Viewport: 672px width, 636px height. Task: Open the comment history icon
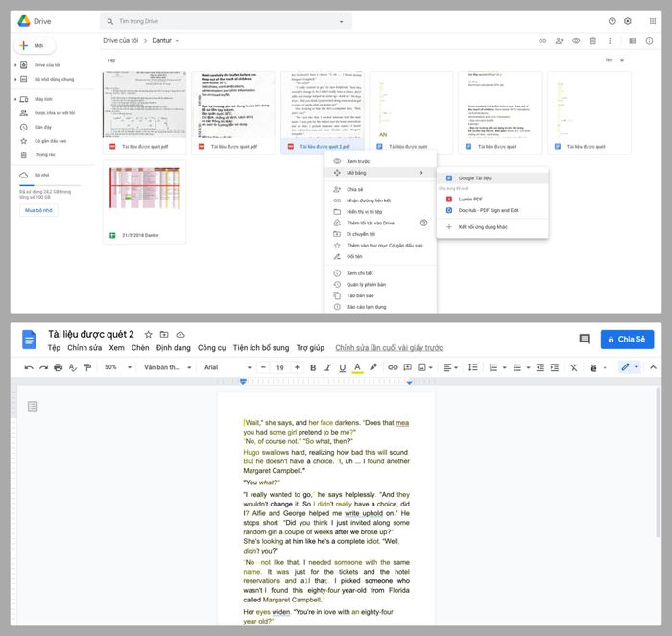pyautogui.click(x=585, y=339)
